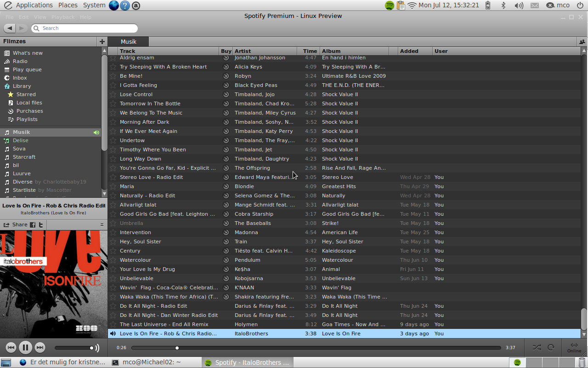Switch to the mco@Michael02 terminal window
The height and width of the screenshot is (368, 588).
point(155,362)
